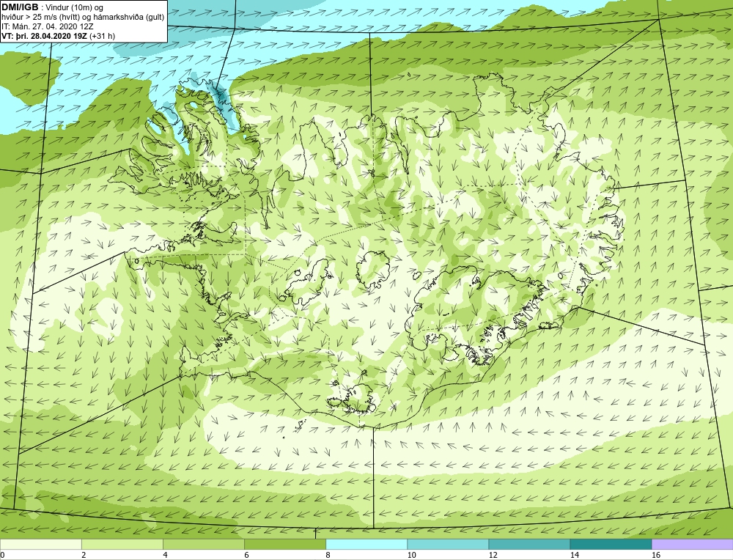
Task: Click the pale yellow 0–2 m/s legend swatch
Action: click(40, 544)
